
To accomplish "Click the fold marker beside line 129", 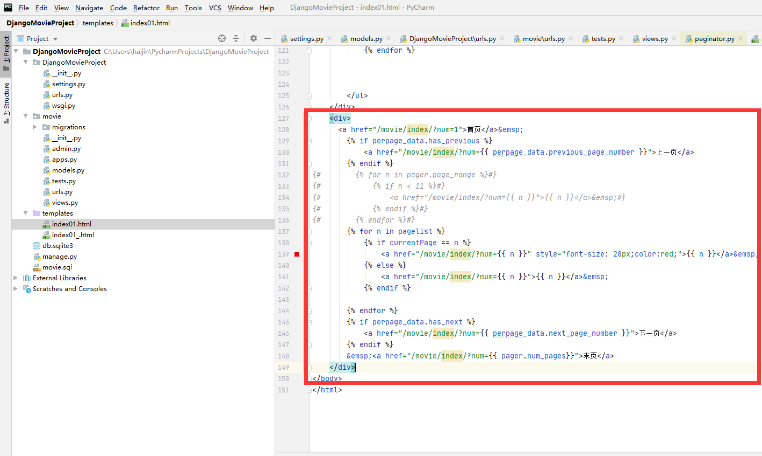I will coord(310,141).
